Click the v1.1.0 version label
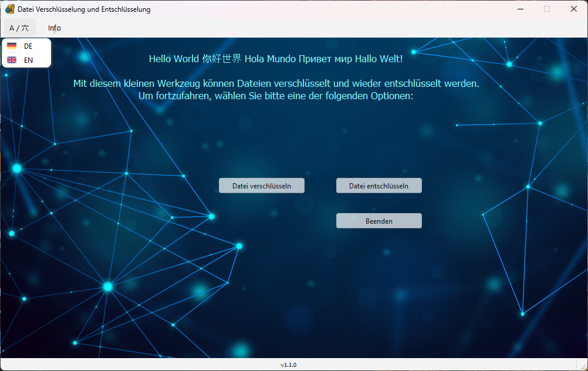The image size is (588, 371). click(x=288, y=365)
